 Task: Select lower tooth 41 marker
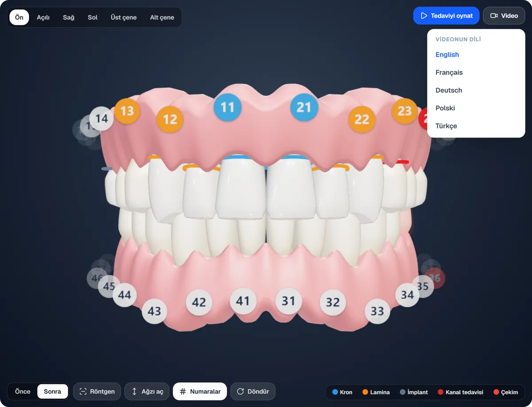(x=243, y=301)
